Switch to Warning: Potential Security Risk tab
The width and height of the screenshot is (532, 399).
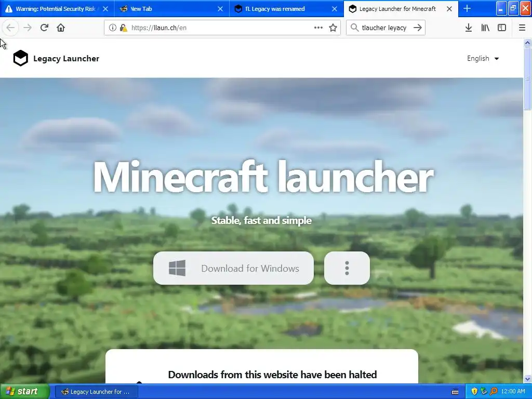pos(56,9)
